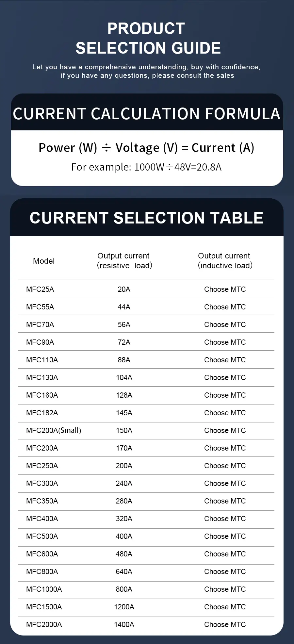Select the 128A output current value
The height and width of the screenshot is (644, 294).
(124, 395)
